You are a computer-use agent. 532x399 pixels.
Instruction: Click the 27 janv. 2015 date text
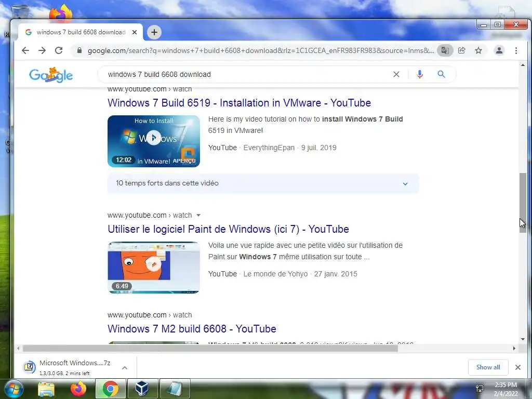[x=336, y=274]
